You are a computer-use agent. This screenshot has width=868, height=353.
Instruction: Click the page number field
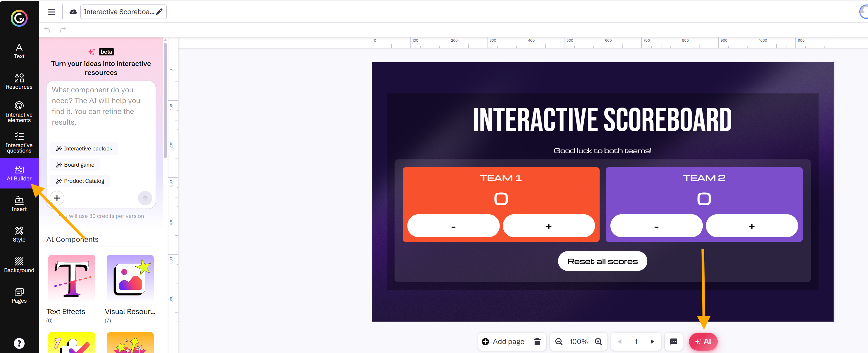coord(636,342)
